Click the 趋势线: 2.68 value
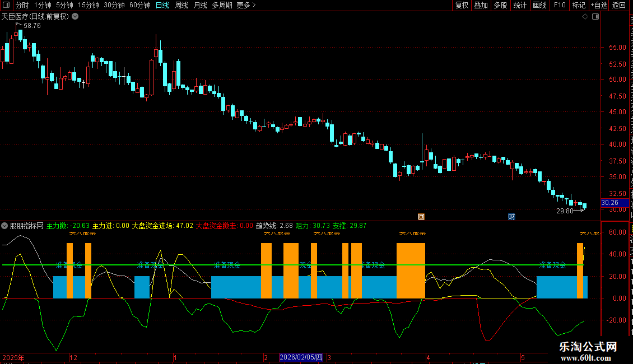The width and height of the screenshot is (633, 364). point(274,226)
